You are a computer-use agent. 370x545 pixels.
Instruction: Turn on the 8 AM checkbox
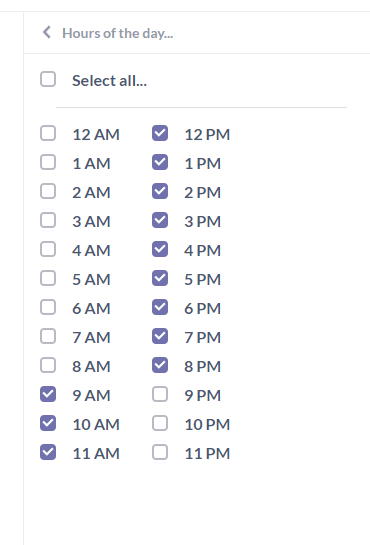tap(48, 365)
